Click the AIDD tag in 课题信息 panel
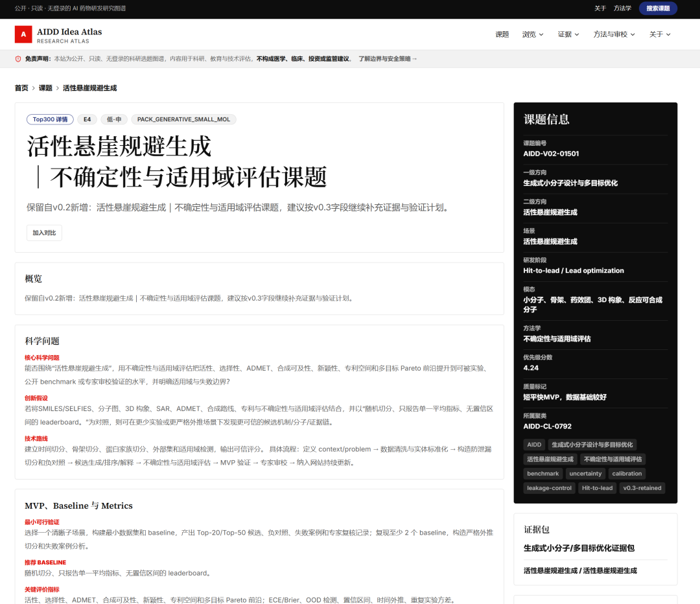The height and width of the screenshot is (604, 700). (x=534, y=445)
